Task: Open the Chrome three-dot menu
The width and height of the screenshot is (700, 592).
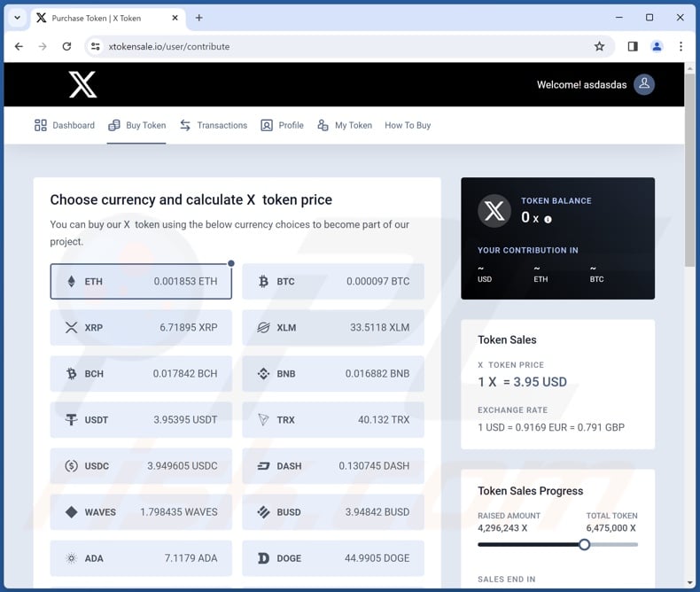Action: [x=681, y=46]
